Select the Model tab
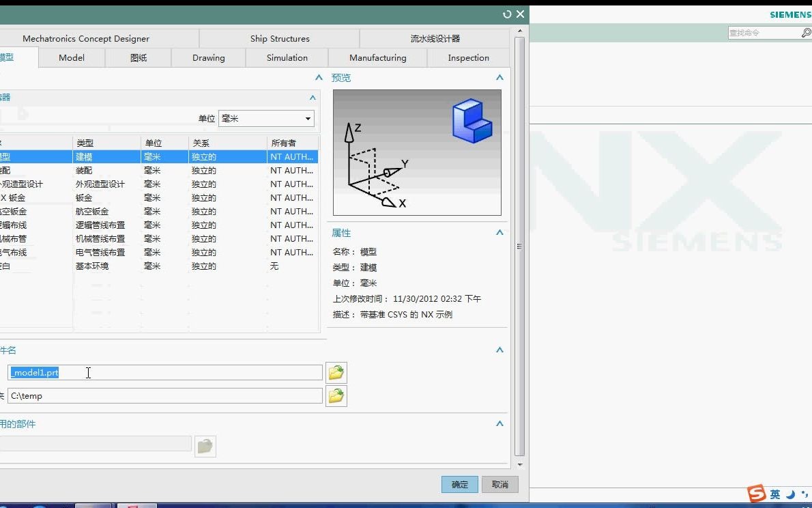812x508 pixels. (72, 57)
